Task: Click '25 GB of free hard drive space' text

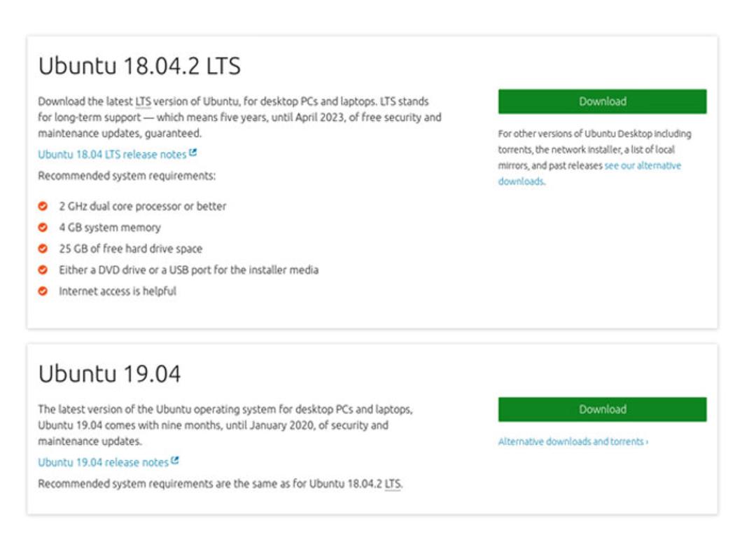Action: pos(131,249)
